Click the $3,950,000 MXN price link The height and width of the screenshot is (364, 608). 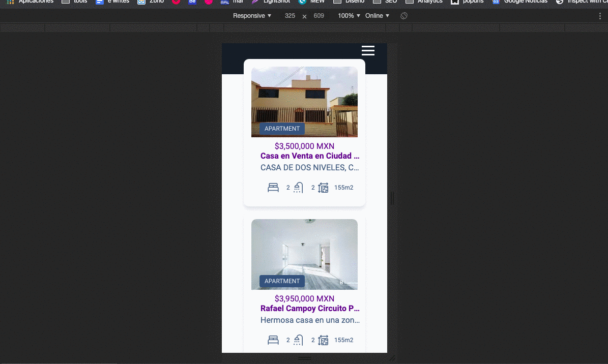pyautogui.click(x=304, y=298)
